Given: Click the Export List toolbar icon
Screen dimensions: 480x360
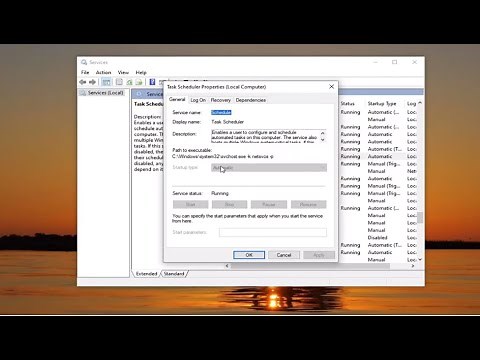Looking at the screenshot, I should click(139, 82).
